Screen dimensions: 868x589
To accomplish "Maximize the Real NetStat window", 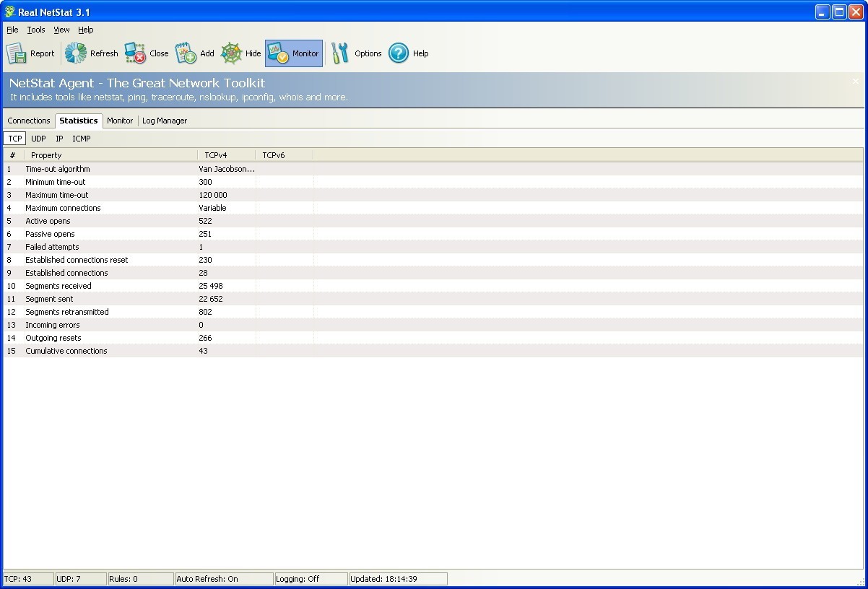I will 839,12.
